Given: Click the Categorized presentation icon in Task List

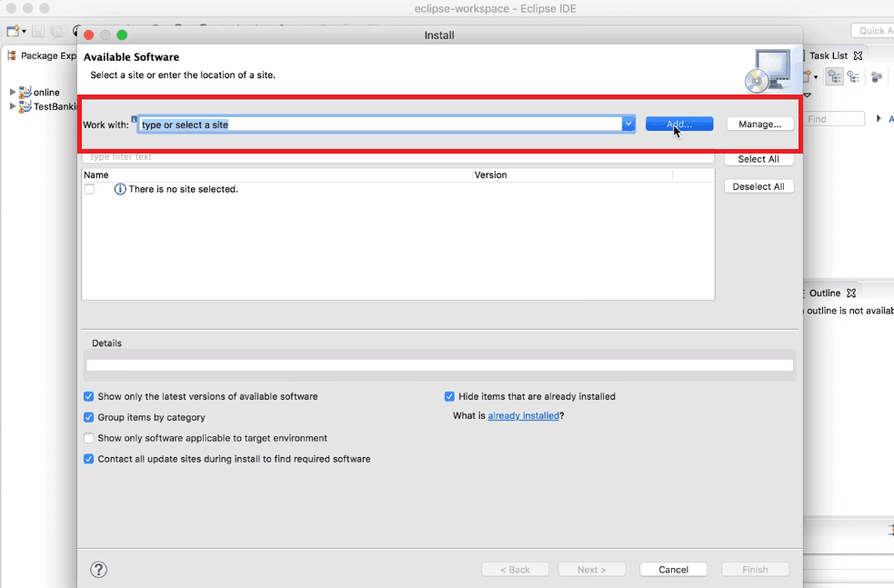Looking at the screenshot, I should click(x=834, y=76).
